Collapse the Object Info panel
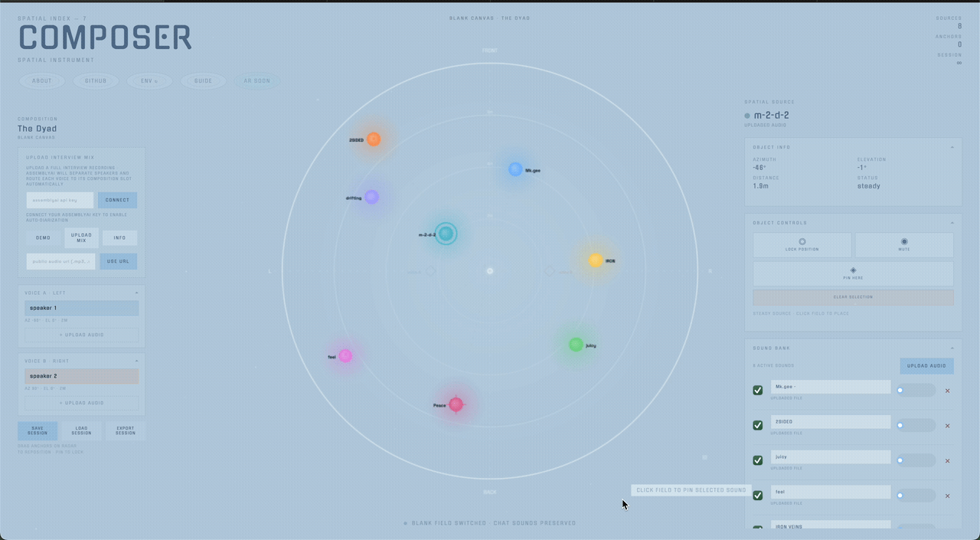This screenshot has width=980, height=540. [x=952, y=147]
